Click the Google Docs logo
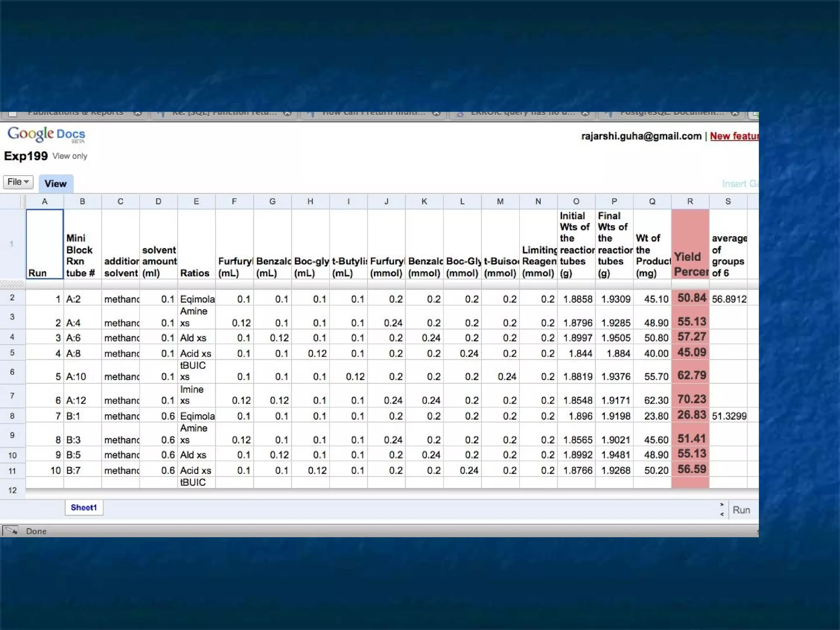 coord(46,134)
